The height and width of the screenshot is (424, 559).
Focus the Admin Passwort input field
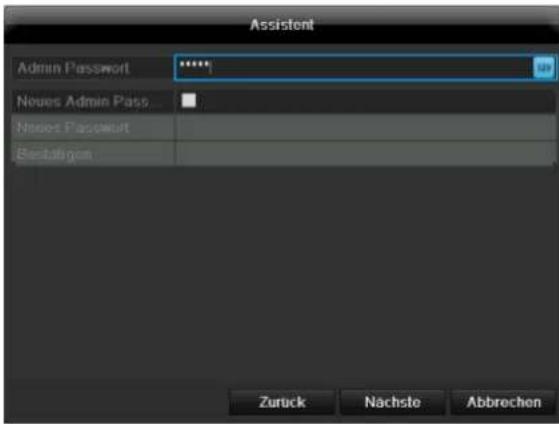364,67
